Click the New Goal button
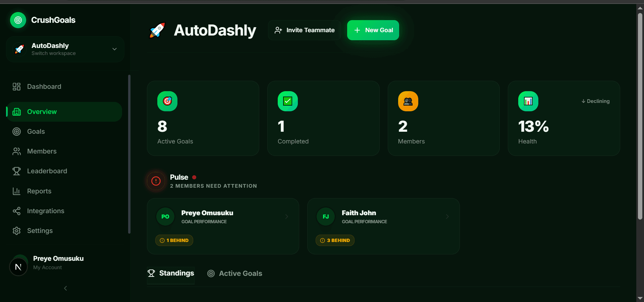This screenshot has height=302, width=644. pos(373,30)
